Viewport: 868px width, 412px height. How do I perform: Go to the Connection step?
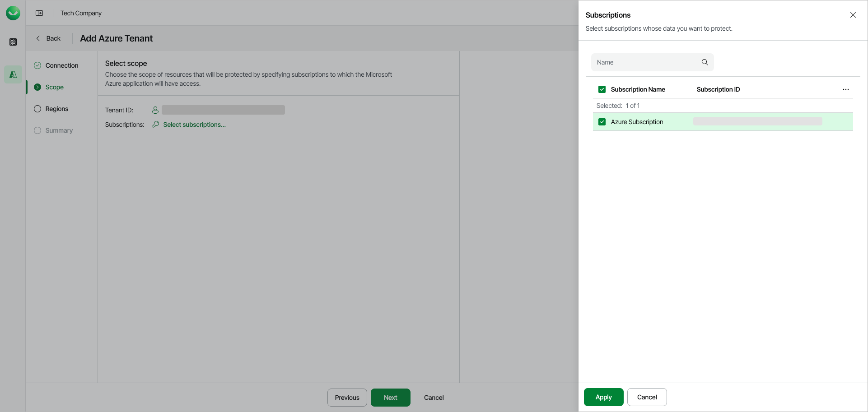[61, 65]
